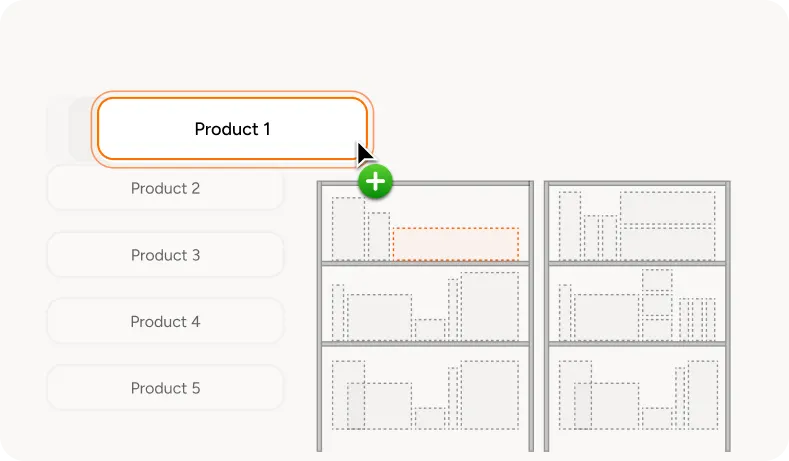Select wide placeholder on right shelf middle row
This screenshot has height=461, width=789.
point(606,317)
